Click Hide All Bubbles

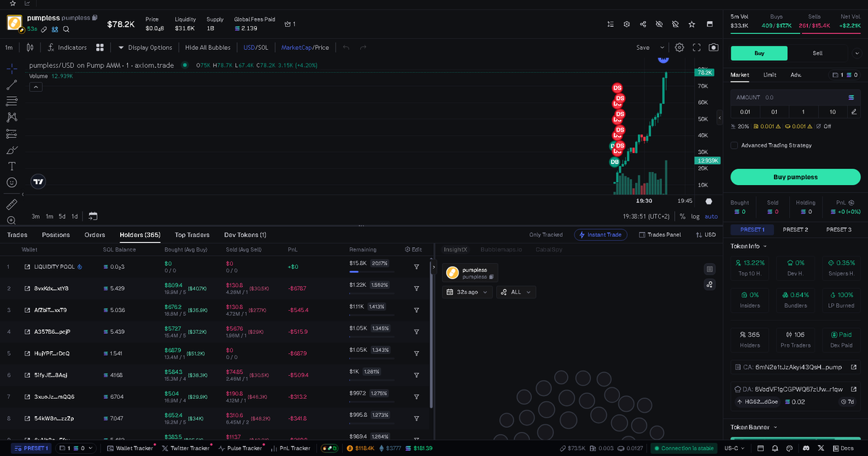click(208, 48)
